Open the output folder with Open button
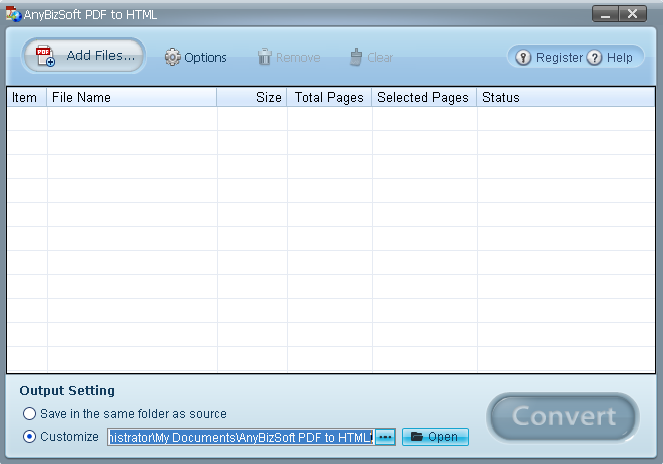 (x=435, y=437)
